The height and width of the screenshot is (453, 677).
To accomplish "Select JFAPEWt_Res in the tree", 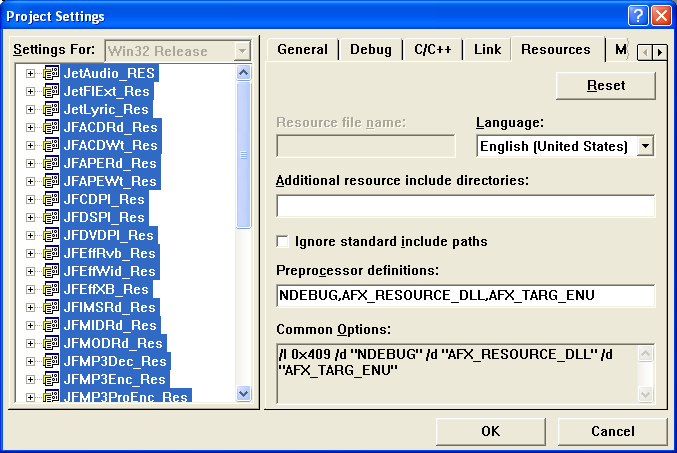I will pyautogui.click(x=110, y=181).
